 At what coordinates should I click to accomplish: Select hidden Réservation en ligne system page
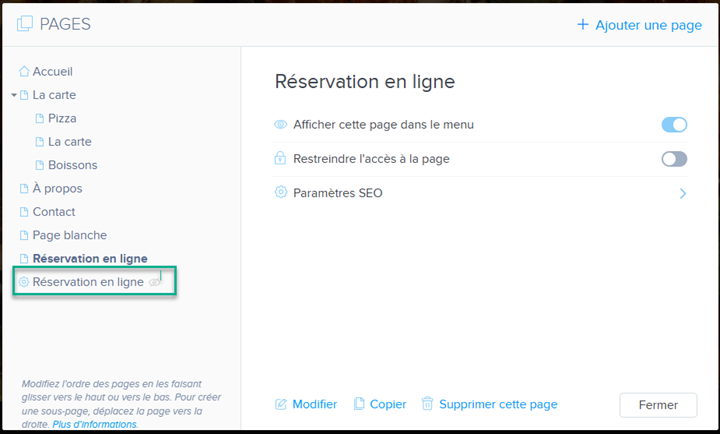click(x=88, y=282)
